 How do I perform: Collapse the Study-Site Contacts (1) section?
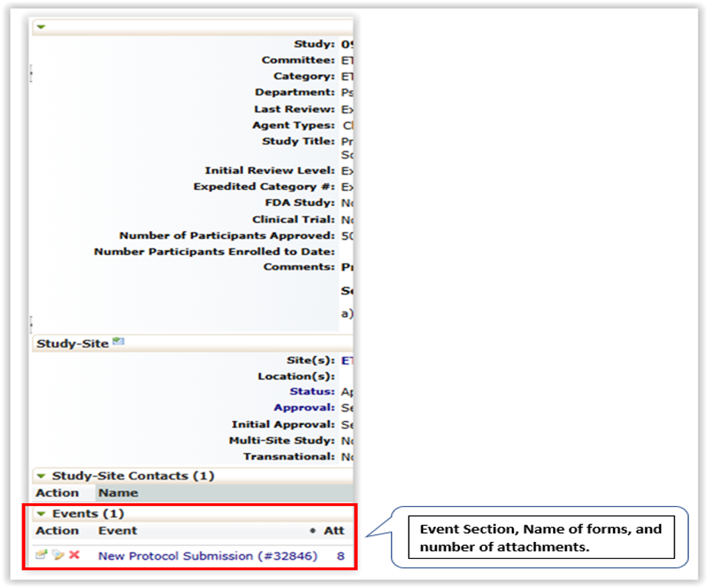41,476
